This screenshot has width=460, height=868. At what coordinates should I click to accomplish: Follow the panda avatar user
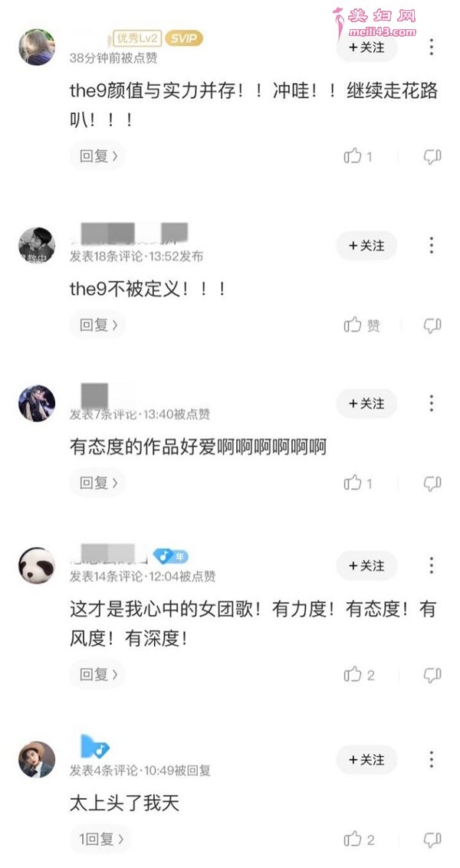click(366, 565)
